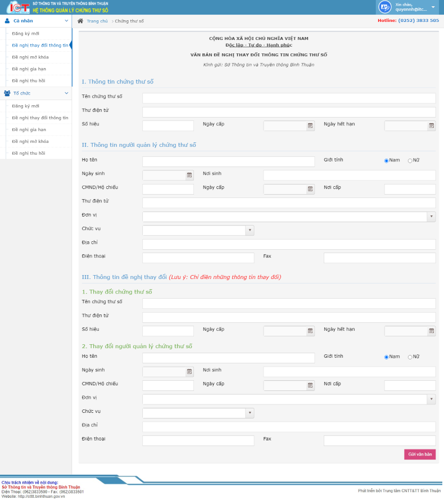Click the home icon in breadcrumb
Image resolution: width=444 pixels, height=504 pixels.
pos(80,21)
